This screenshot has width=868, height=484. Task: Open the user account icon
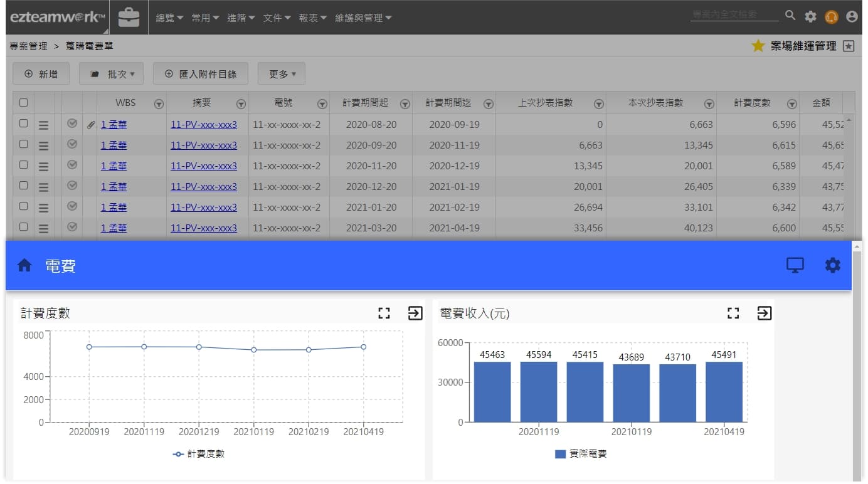point(852,17)
